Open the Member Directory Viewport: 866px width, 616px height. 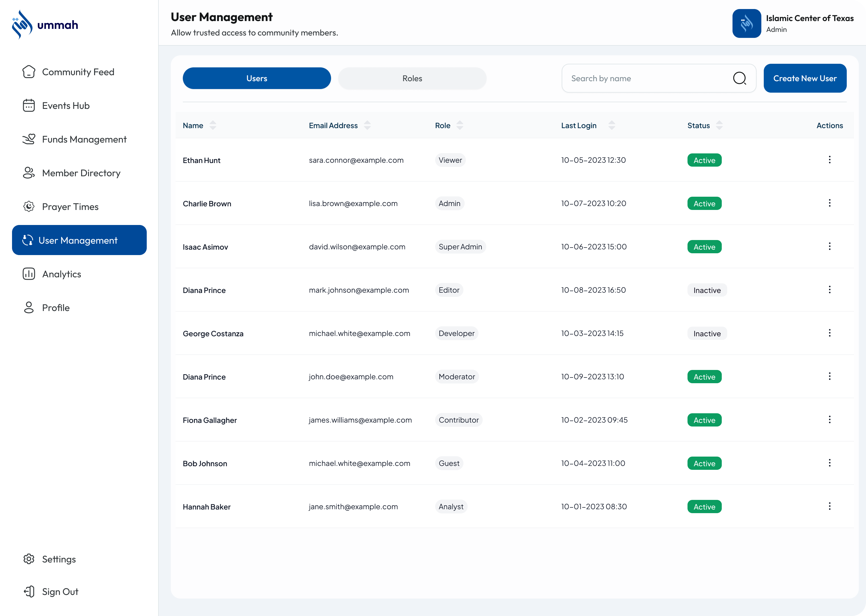[79, 173]
